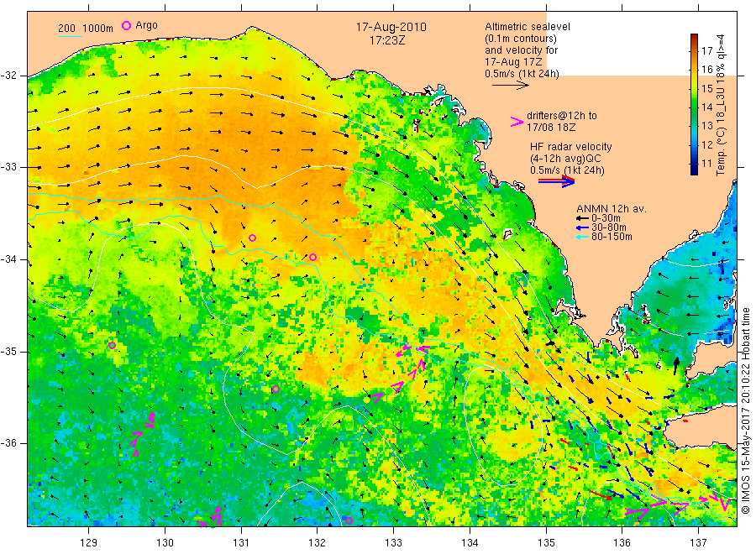
Task: Click the 'Altimetric sealevel' legend heading
Action: [x=528, y=27]
